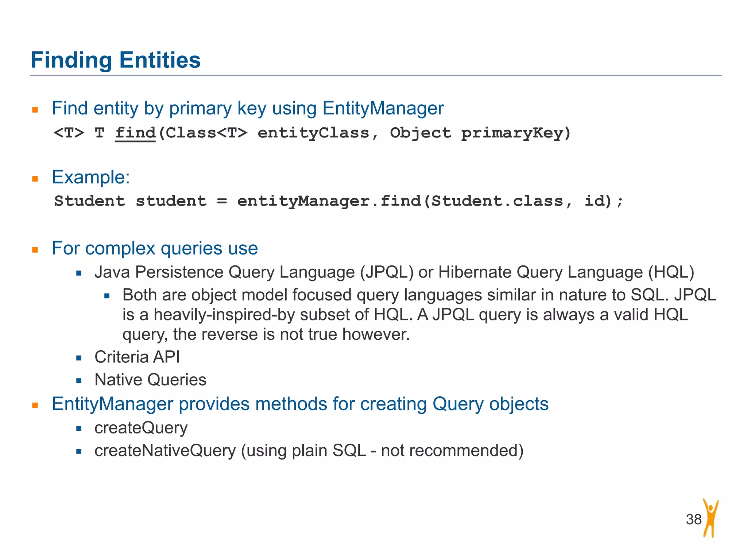Click the slide number 38

(693, 519)
